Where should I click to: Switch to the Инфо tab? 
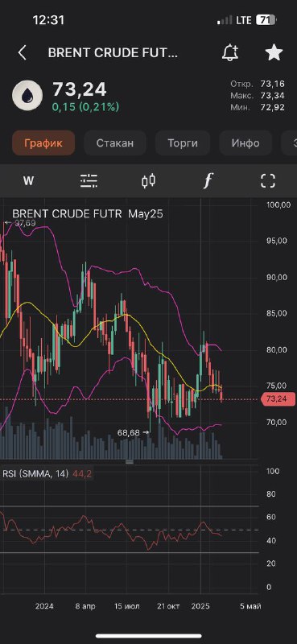click(x=245, y=143)
